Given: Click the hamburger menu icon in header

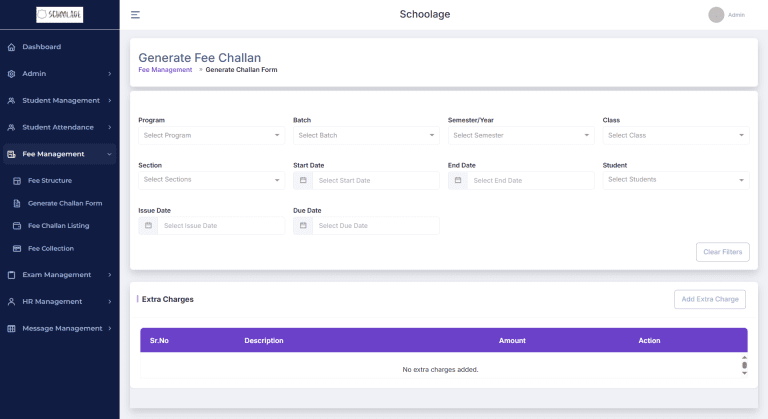Looking at the screenshot, I should 135,15.
